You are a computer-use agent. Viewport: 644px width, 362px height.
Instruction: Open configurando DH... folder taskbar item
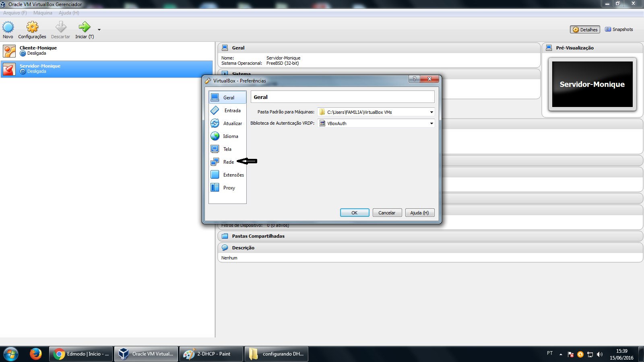[277, 354]
